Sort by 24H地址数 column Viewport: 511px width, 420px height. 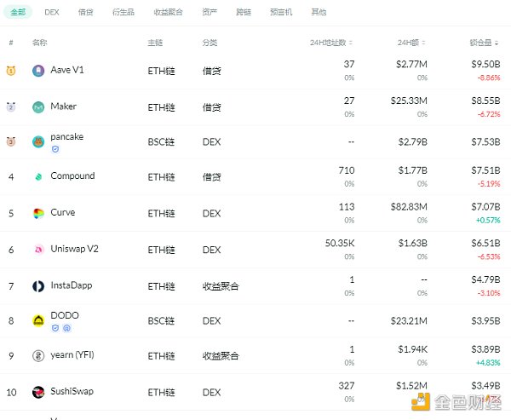click(331, 43)
